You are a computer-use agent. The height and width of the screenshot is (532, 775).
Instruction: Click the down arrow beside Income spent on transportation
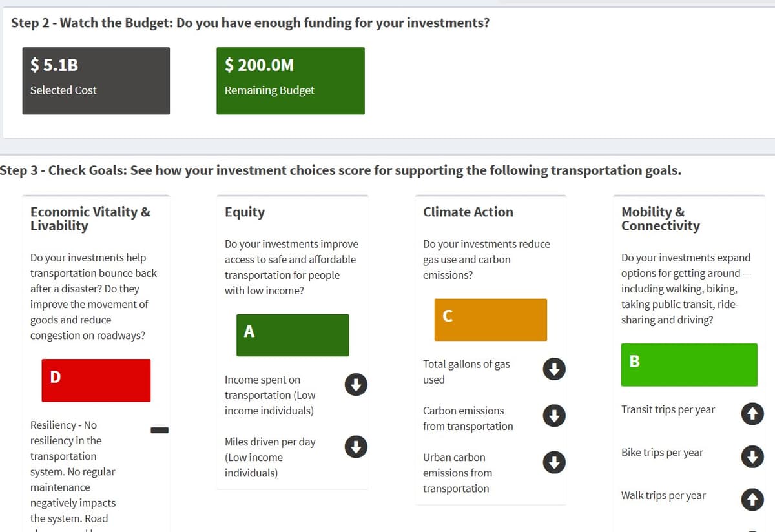click(x=355, y=384)
